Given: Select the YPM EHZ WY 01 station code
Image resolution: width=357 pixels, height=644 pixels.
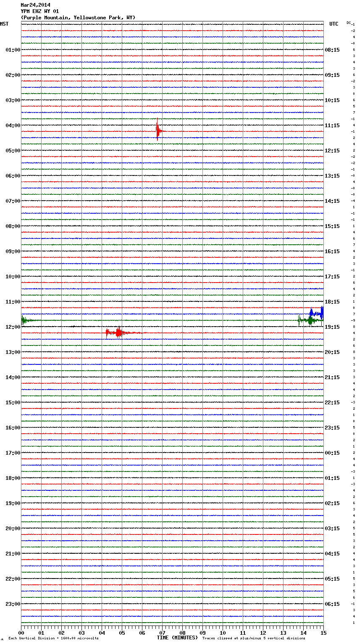Looking at the screenshot, I should pyautogui.click(x=40, y=11).
